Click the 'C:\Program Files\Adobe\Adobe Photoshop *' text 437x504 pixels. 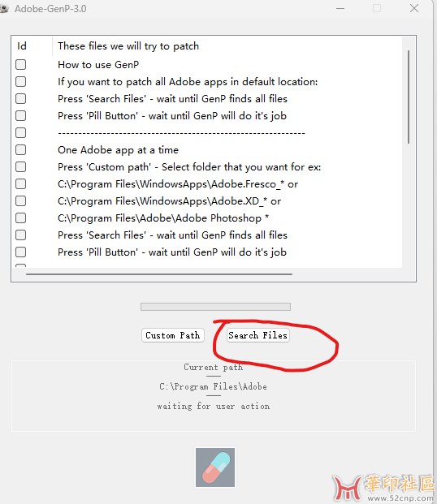click(x=163, y=218)
